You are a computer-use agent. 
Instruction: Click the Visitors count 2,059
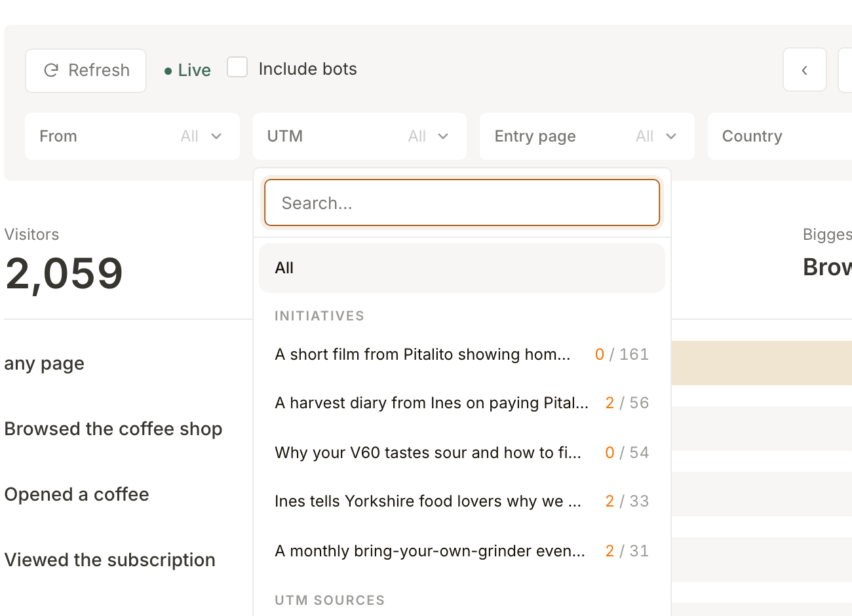click(x=64, y=273)
